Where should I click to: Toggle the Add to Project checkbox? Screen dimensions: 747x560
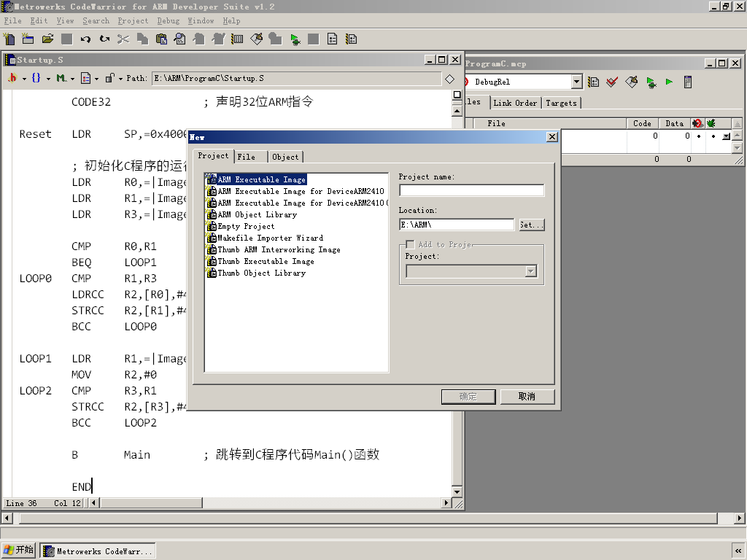pos(410,244)
